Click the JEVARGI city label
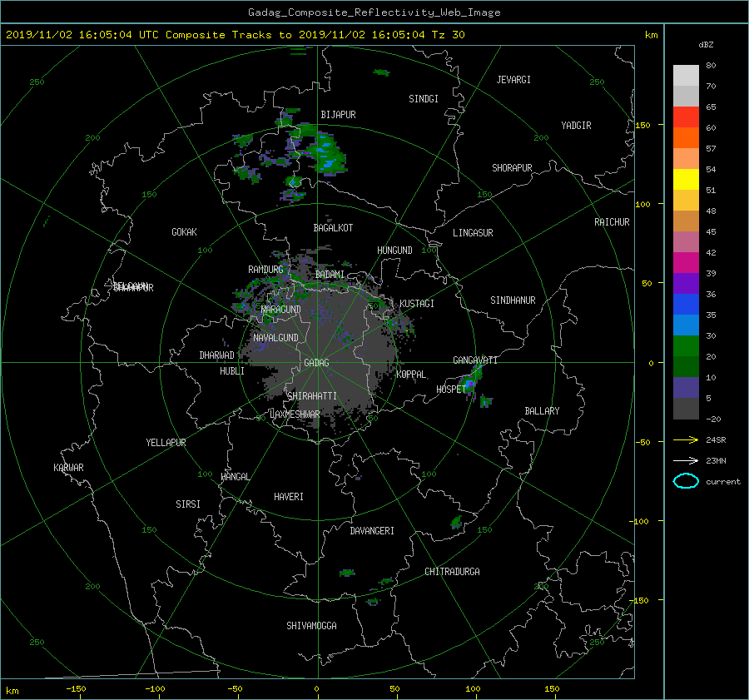The image size is (749, 700). click(513, 80)
